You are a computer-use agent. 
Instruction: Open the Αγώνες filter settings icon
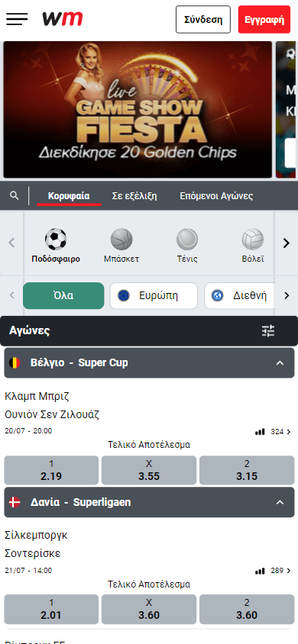tap(268, 330)
